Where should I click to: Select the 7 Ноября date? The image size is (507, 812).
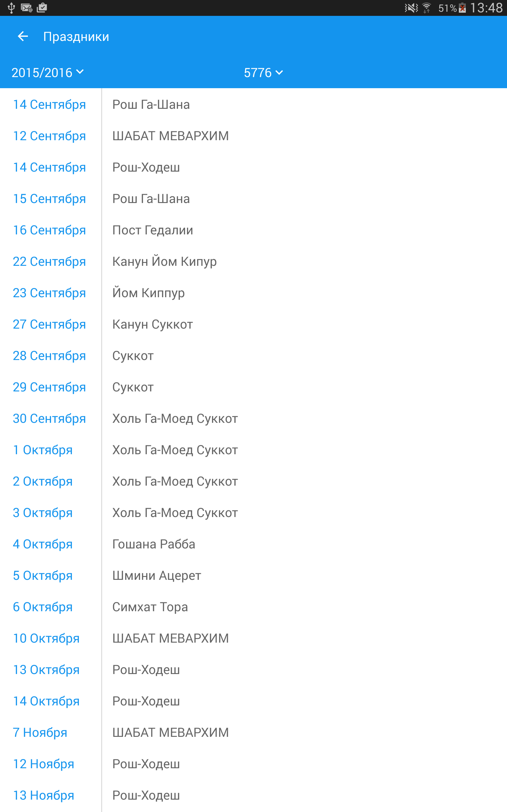pyautogui.click(x=40, y=732)
